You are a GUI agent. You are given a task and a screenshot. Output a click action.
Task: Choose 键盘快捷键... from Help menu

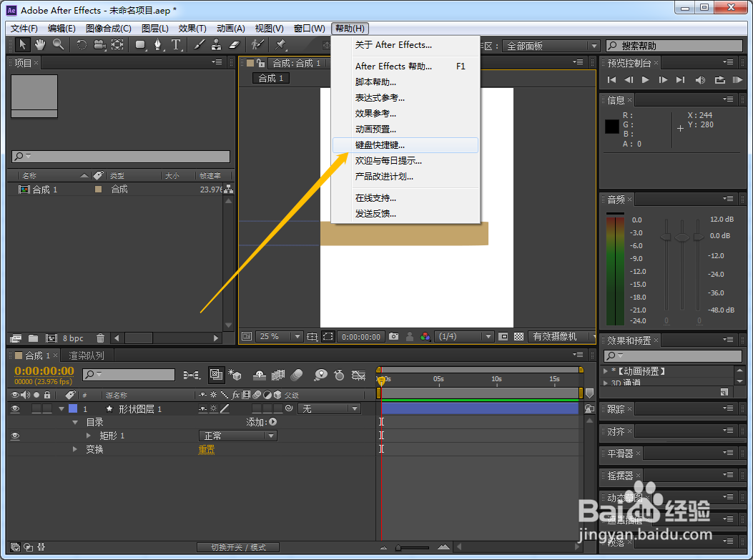point(405,145)
